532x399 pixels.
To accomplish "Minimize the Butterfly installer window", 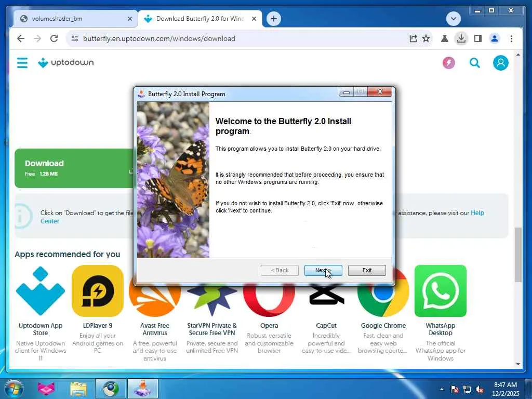I will pyautogui.click(x=347, y=92).
